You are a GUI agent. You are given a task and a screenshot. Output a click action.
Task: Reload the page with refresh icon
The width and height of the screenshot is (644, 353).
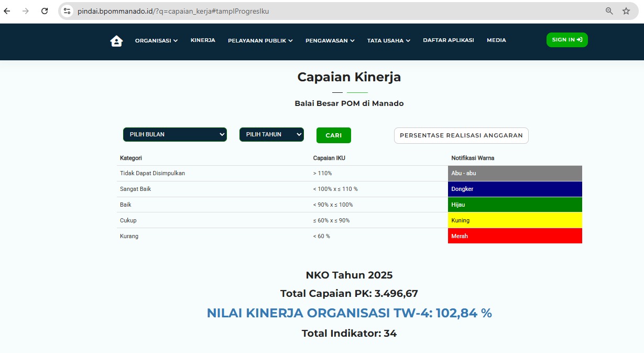(x=45, y=11)
